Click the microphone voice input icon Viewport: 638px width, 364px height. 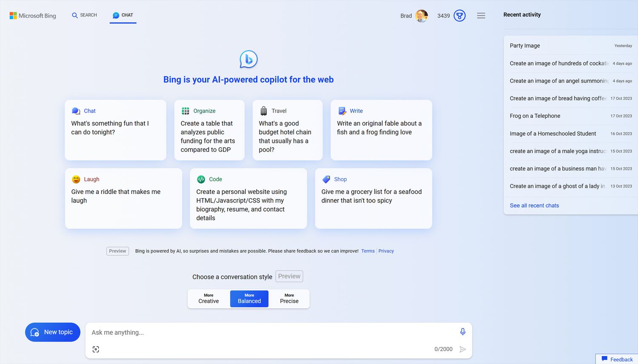pyautogui.click(x=462, y=332)
